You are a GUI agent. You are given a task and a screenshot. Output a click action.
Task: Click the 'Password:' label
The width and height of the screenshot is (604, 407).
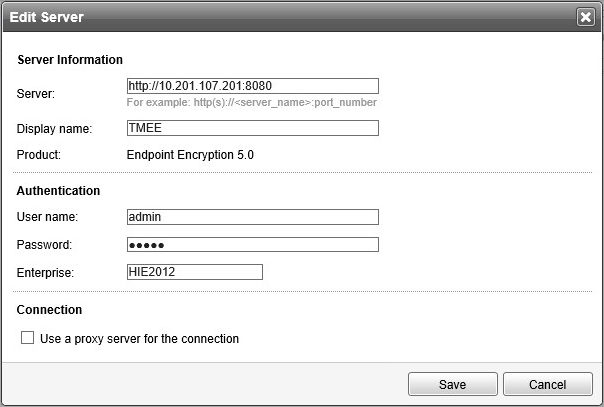45,245
